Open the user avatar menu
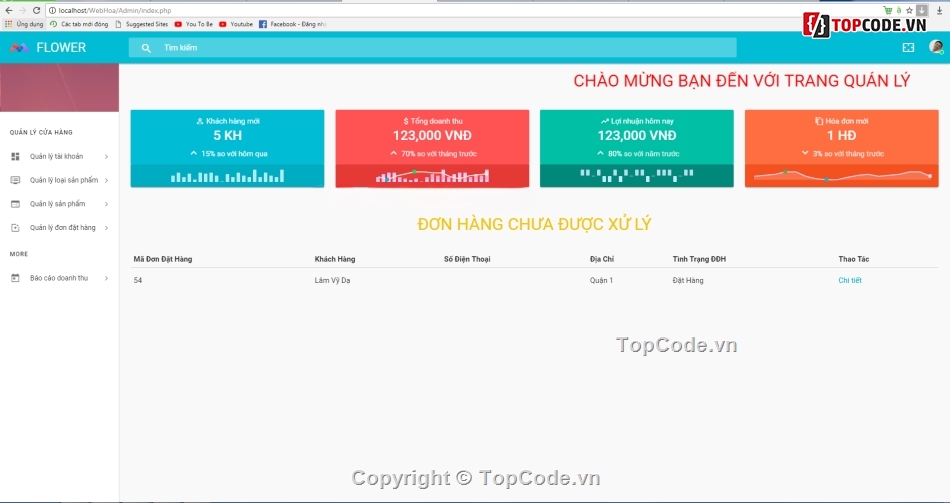950x503 pixels. pyautogui.click(x=936, y=47)
